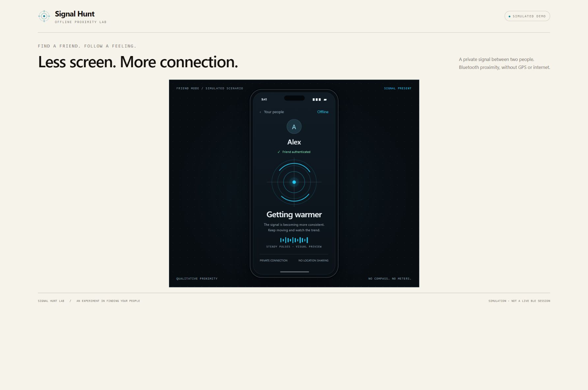This screenshot has height=390, width=588.
Task: Click the Signal Hunt Lab footer text
Action: (51, 301)
